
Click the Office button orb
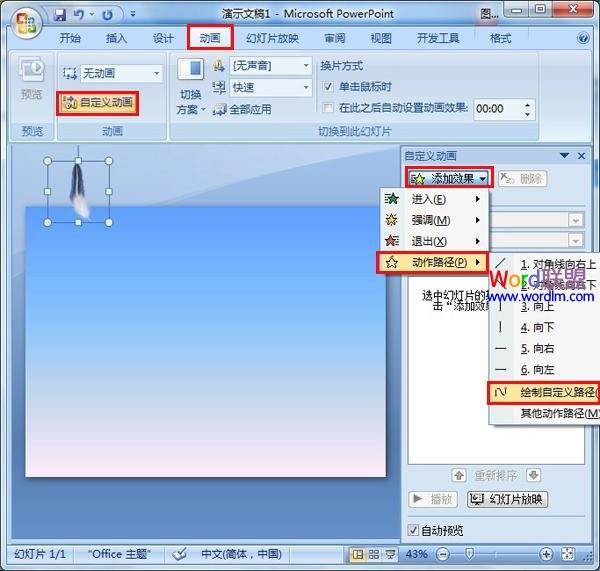pyautogui.click(x=23, y=22)
